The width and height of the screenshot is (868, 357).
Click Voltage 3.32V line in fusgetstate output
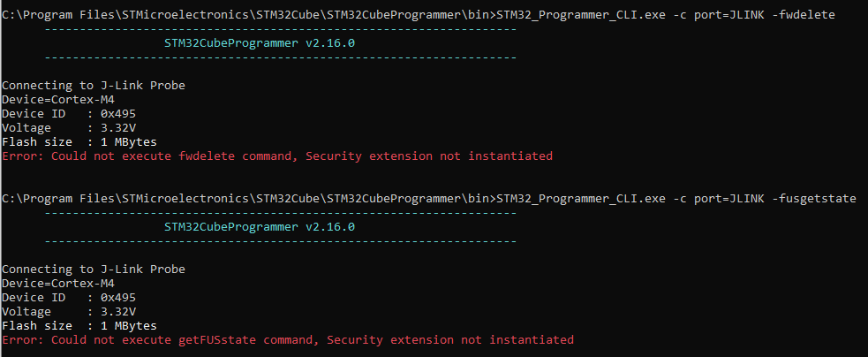tap(68, 312)
